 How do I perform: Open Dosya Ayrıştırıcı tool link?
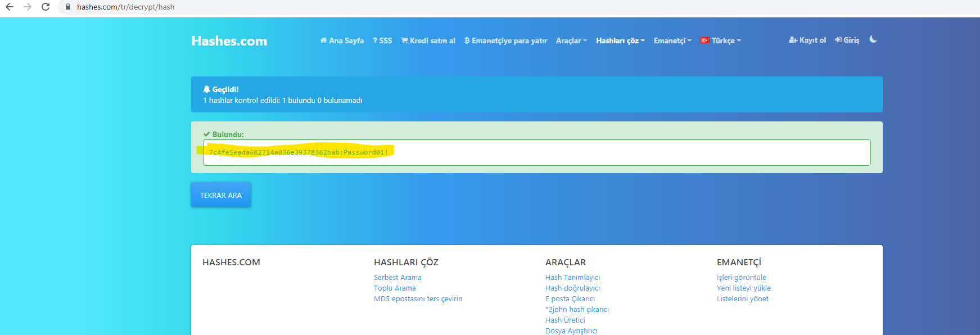click(x=571, y=331)
